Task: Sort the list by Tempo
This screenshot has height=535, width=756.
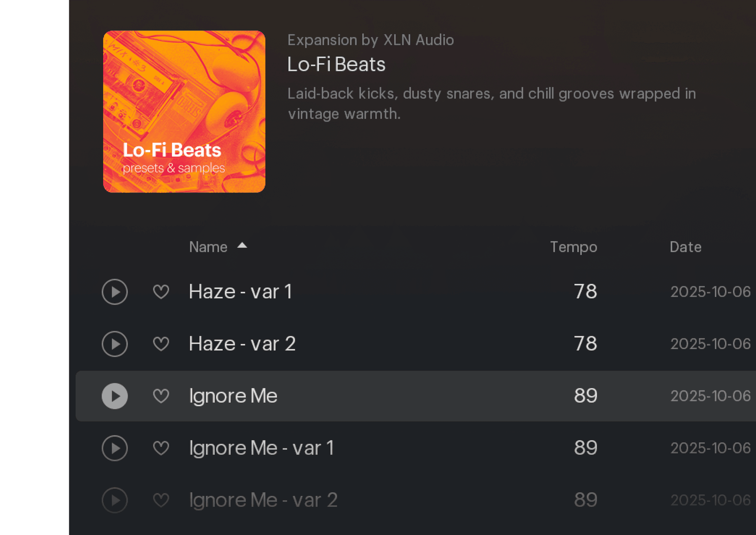Action: pyautogui.click(x=573, y=247)
